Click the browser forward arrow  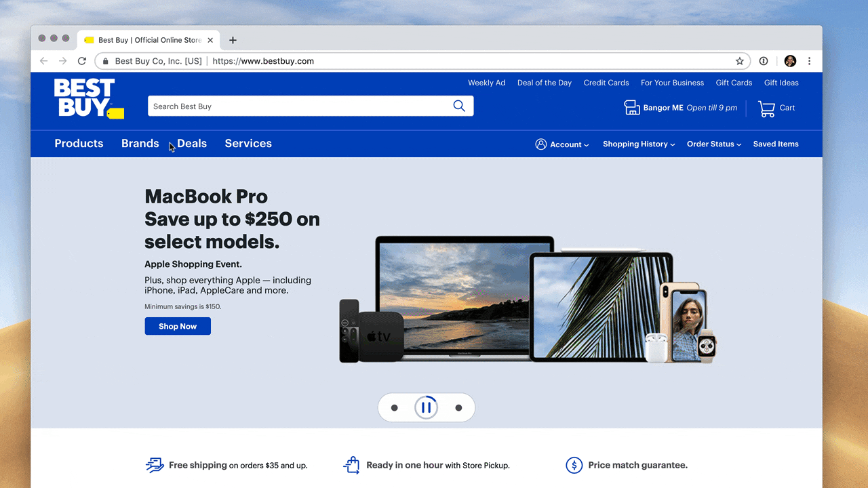tap(62, 61)
